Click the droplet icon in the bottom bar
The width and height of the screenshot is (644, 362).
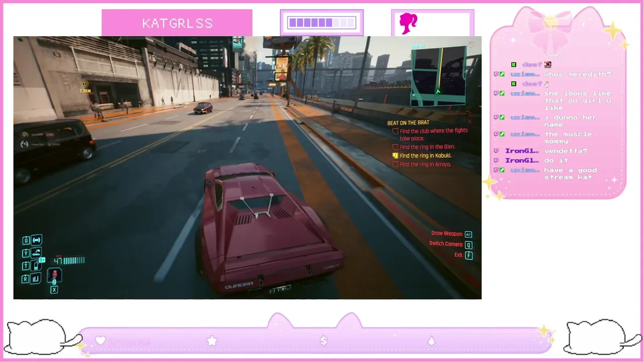[x=431, y=341]
